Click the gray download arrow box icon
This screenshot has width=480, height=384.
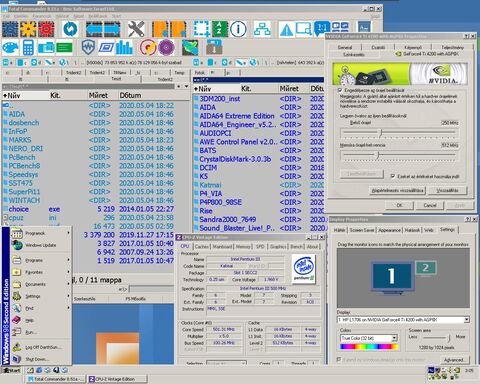[214, 48]
